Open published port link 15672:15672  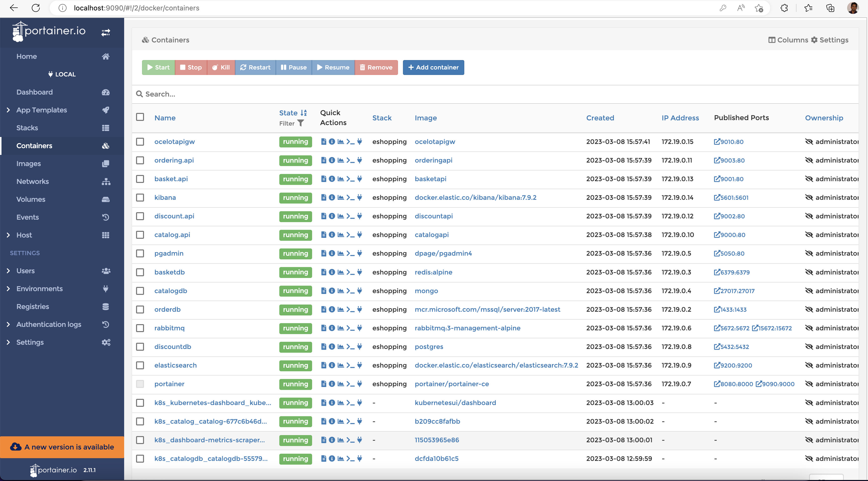[x=772, y=328]
